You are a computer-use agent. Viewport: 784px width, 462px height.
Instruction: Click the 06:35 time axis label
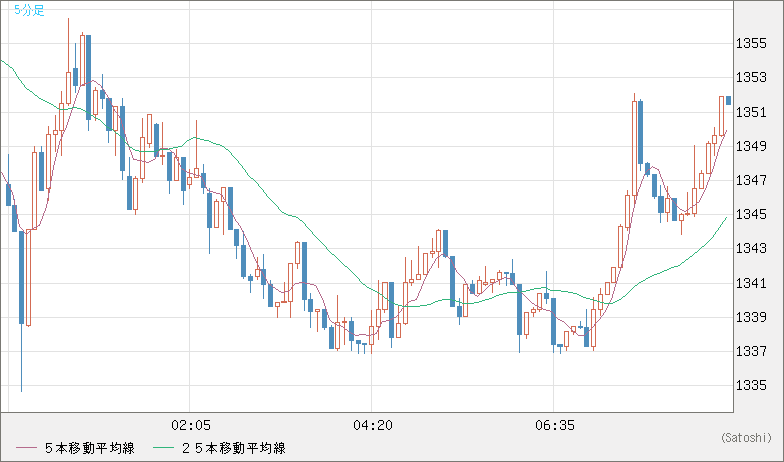(x=554, y=426)
